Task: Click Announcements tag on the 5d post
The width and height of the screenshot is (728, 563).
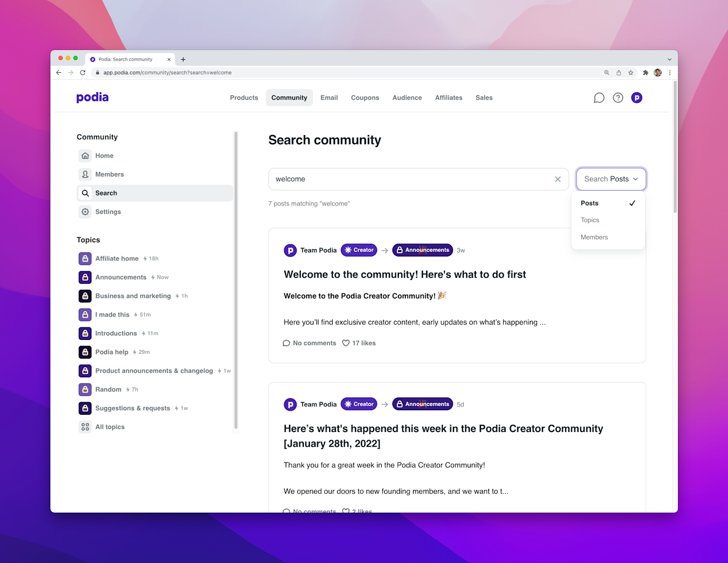Action: tap(423, 404)
